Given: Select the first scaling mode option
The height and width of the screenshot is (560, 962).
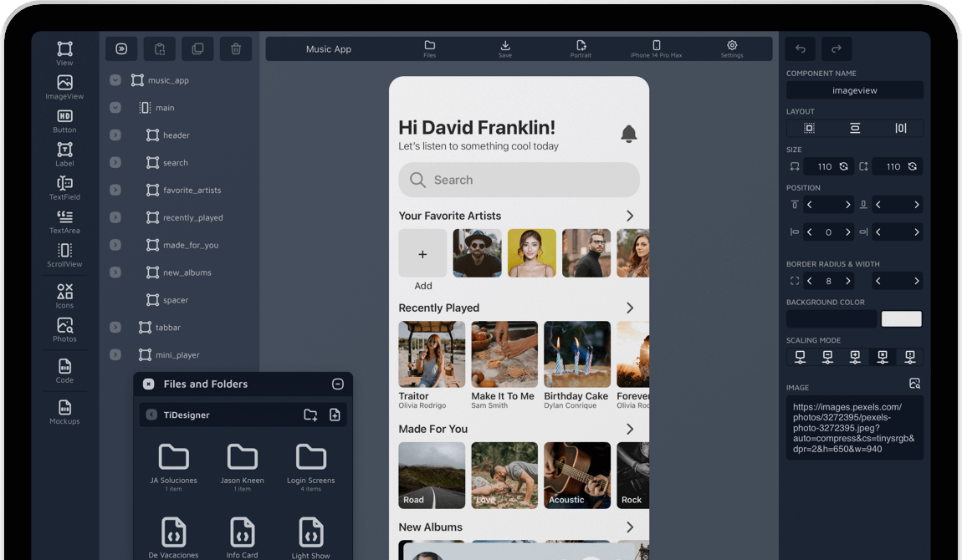Looking at the screenshot, I should tap(801, 357).
